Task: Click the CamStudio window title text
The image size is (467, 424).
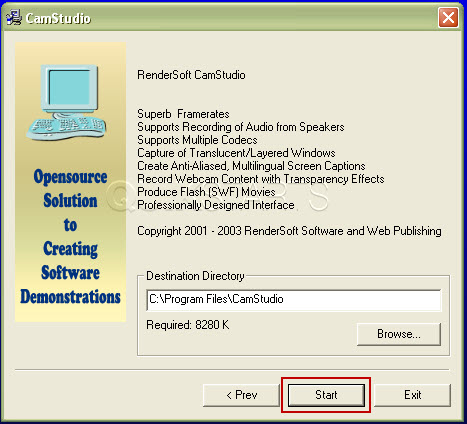Action: 58,18
